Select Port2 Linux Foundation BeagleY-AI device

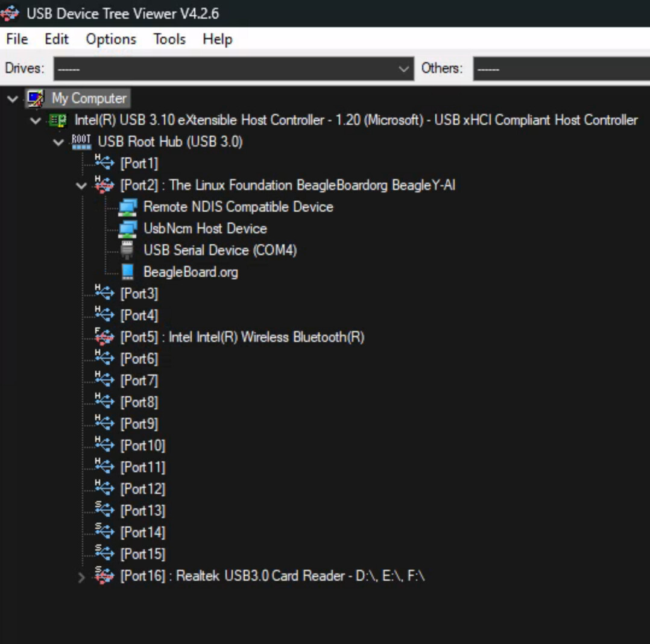pyautogui.click(x=288, y=185)
